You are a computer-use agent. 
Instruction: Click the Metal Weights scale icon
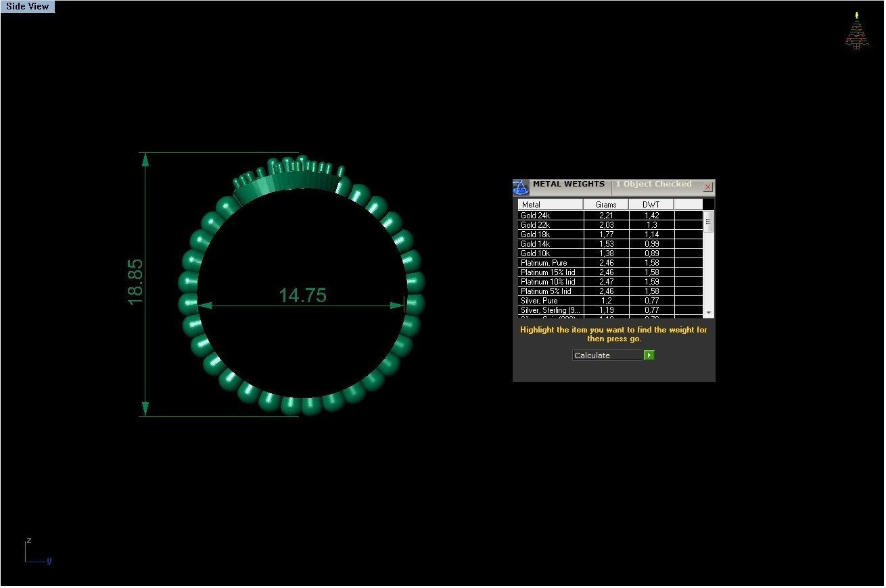point(520,187)
